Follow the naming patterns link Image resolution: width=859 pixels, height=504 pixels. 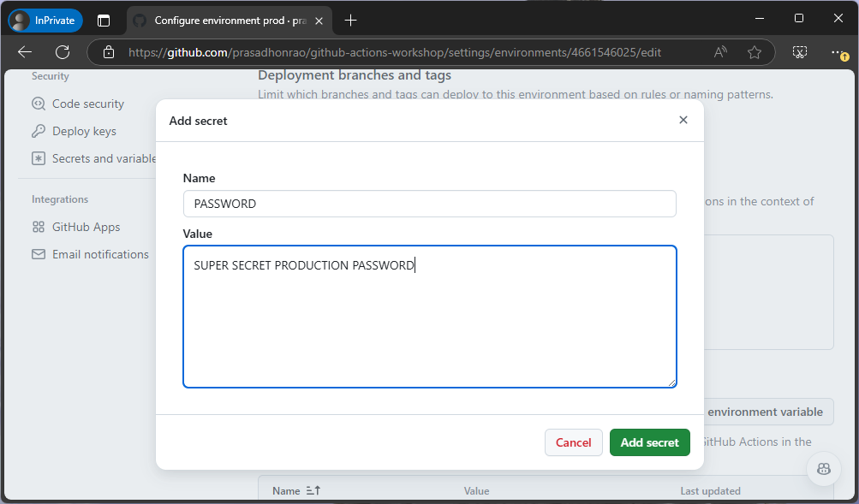tap(726, 94)
